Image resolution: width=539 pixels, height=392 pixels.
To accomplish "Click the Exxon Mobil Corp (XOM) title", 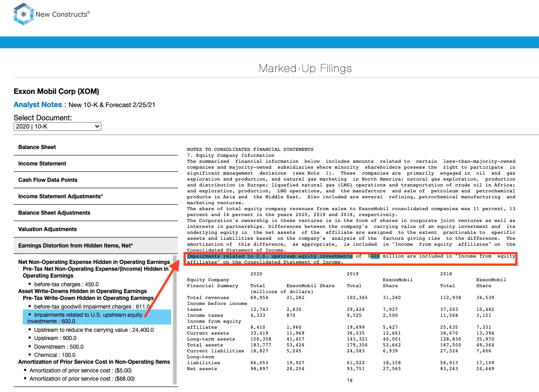I will (x=57, y=91).
